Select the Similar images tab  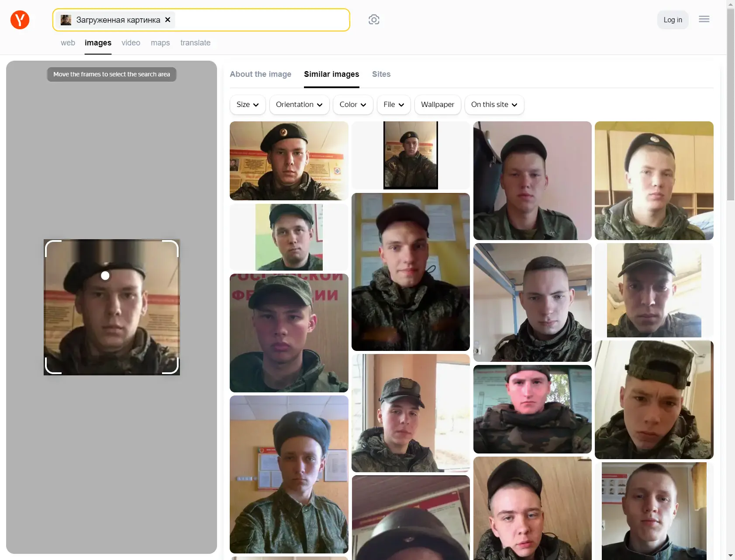331,74
